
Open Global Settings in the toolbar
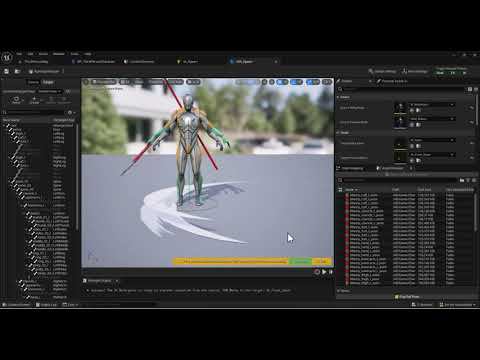point(382,71)
